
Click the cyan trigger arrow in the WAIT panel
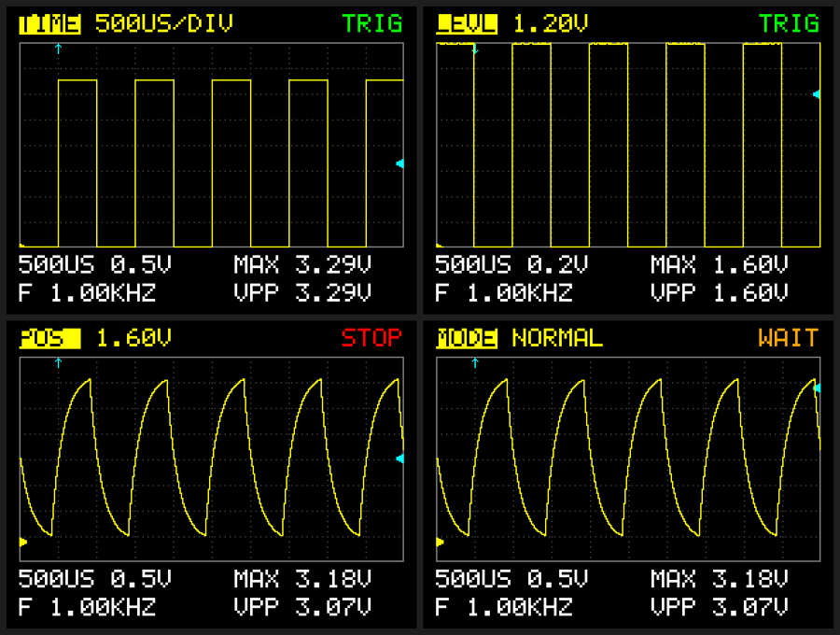(475, 362)
